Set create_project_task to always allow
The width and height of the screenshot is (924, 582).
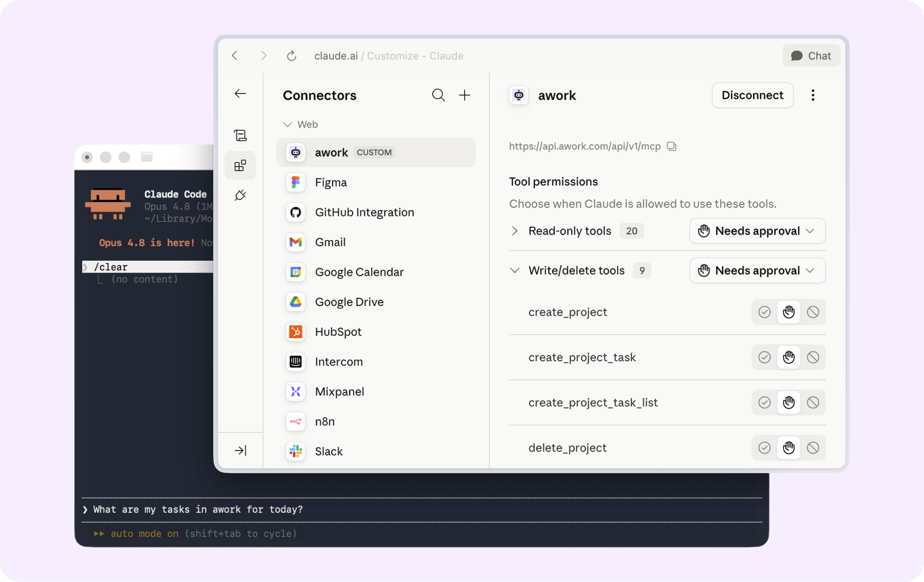(x=764, y=358)
